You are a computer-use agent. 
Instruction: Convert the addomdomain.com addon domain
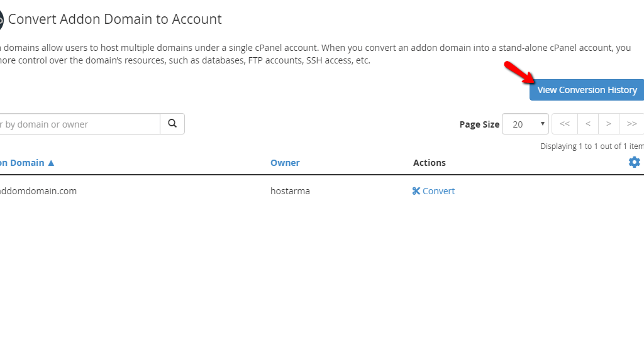tap(434, 191)
